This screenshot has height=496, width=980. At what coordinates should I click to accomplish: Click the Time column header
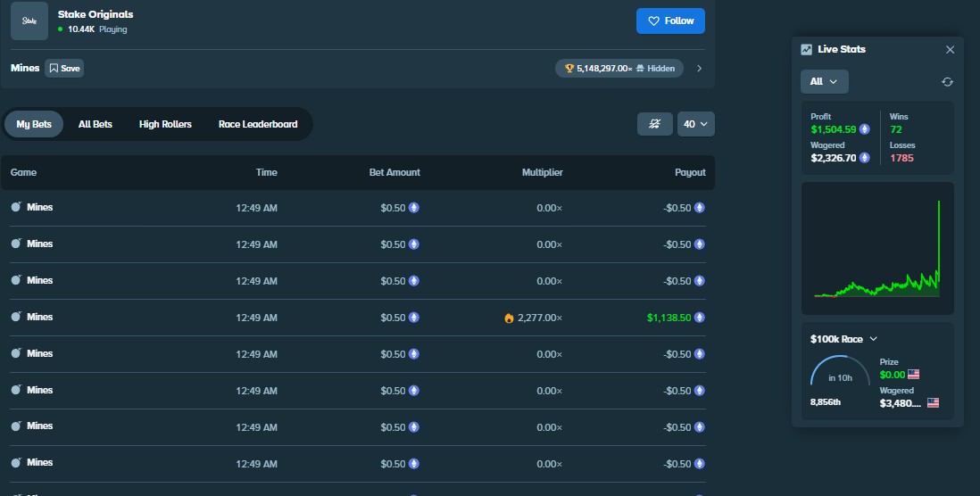click(266, 172)
